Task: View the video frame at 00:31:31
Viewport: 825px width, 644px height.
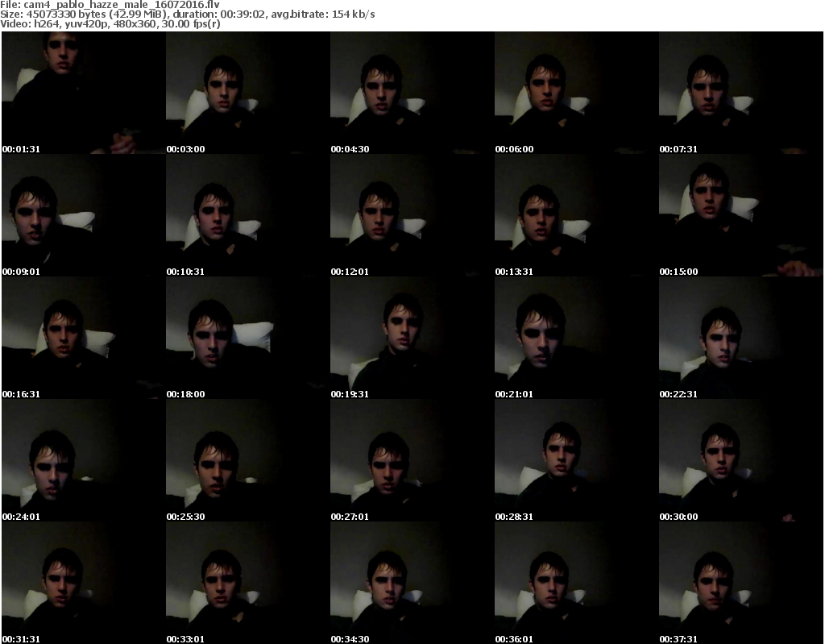Action: tap(84, 583)
